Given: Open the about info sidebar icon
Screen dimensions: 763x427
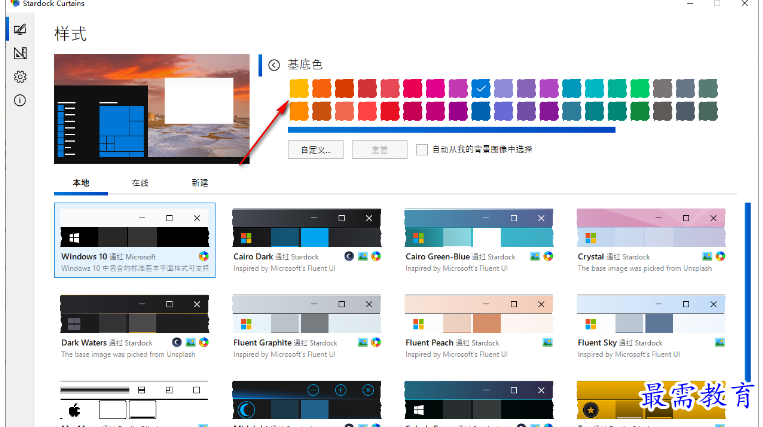Looking at the screenshot, I should 20,101.
